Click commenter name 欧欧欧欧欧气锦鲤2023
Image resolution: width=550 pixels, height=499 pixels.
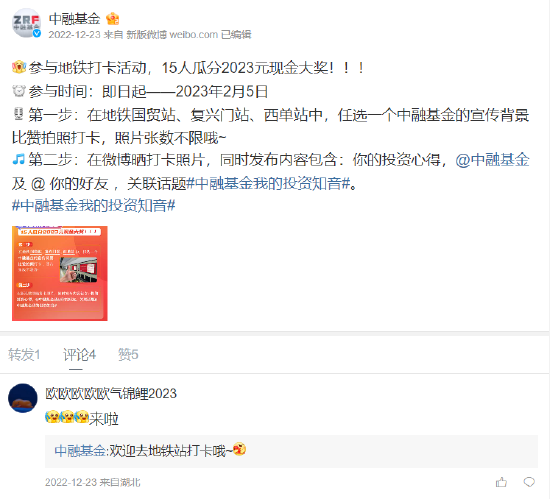[x=111, y=393]
